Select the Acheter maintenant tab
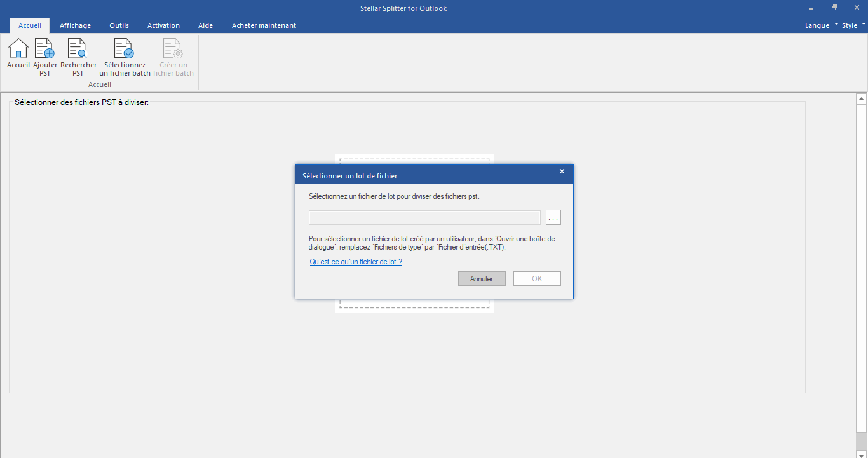868x458 pixels. 264,25
